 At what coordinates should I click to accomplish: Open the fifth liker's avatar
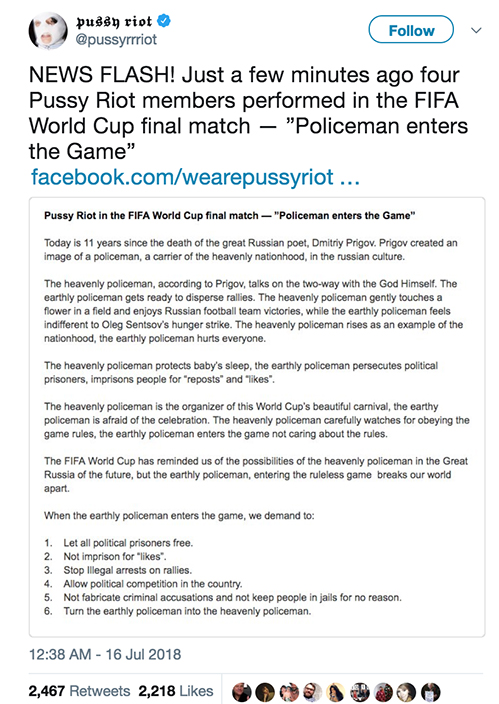(x=336, y=692)
